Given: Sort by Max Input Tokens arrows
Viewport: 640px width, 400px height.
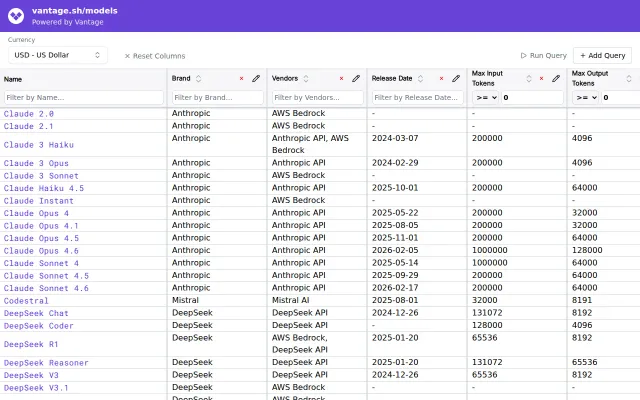Looking at the screenshot, I should (x=529, y=78).
